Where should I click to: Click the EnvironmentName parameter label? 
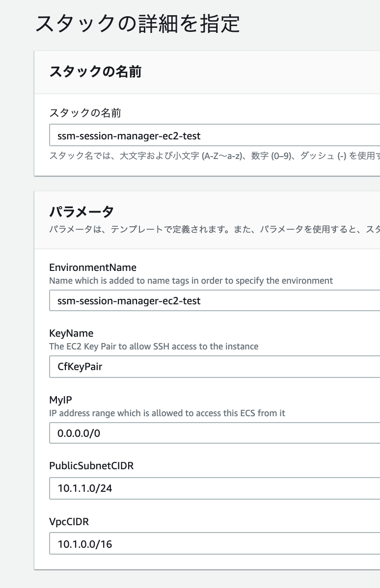click(x=93, y=267)
